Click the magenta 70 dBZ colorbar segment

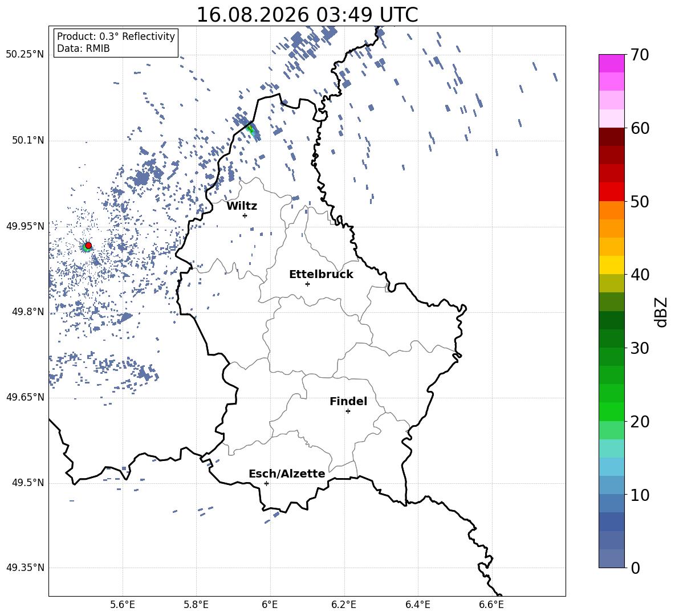pos(611,63)
